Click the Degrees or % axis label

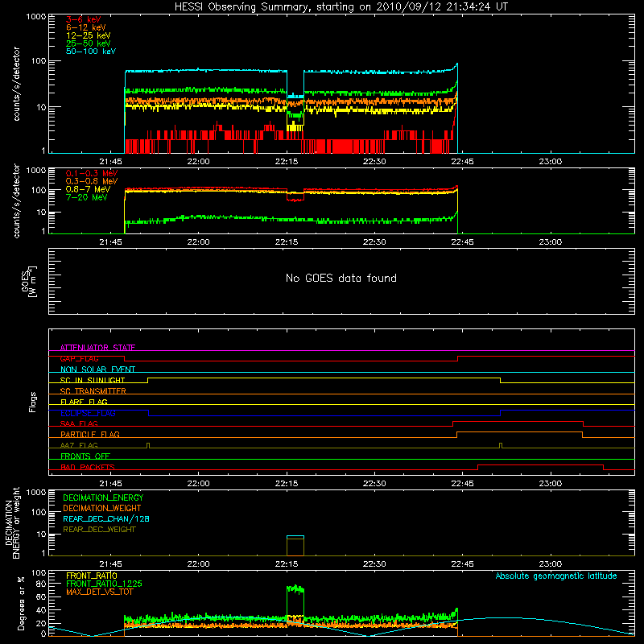click(21, 604)
